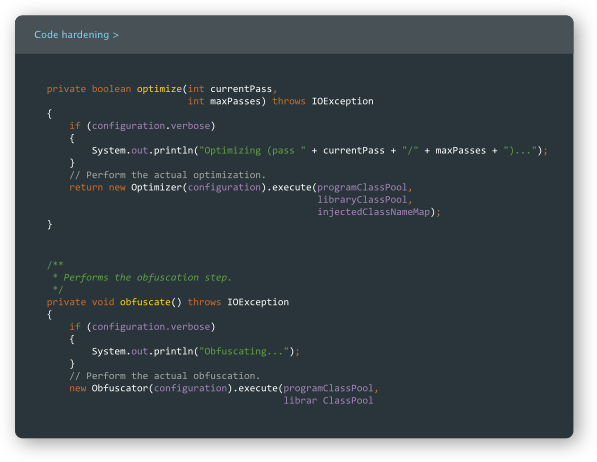Click the "injectedClassNameMap);" argument
This screenshot has width=597, height=462.
tap(379, 212)
